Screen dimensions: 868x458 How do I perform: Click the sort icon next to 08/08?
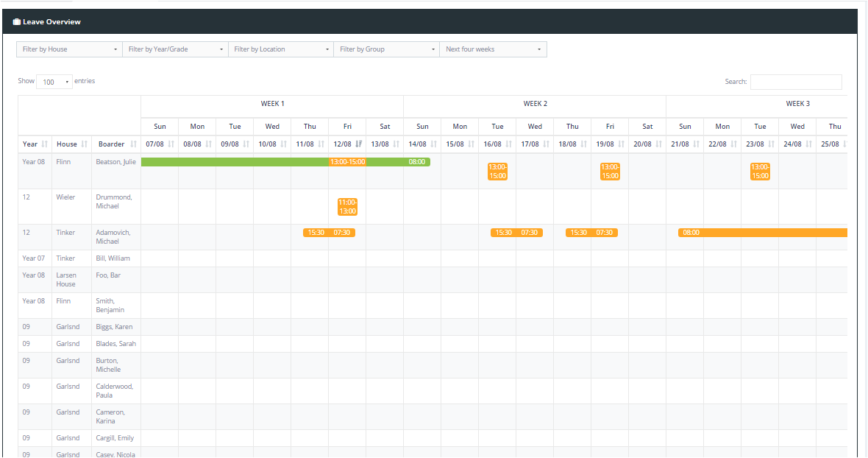(x=209, y=144)
